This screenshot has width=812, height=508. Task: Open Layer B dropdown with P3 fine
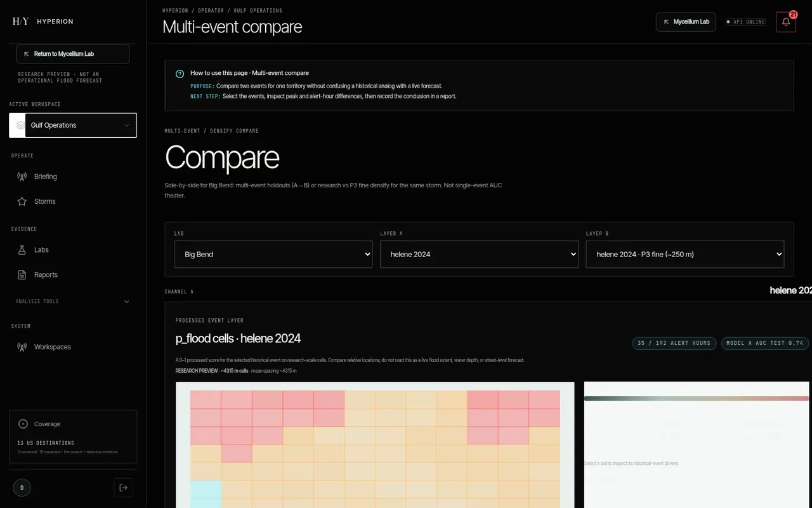pos(685,254)
